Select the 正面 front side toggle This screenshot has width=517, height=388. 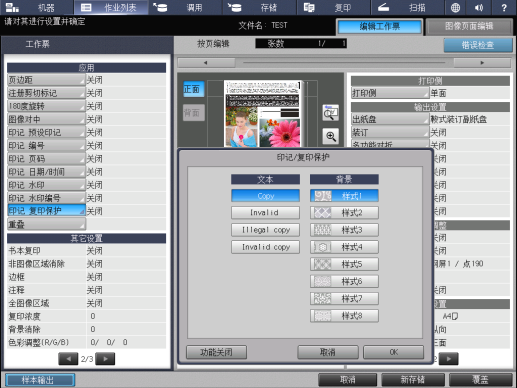coord(194,89)
